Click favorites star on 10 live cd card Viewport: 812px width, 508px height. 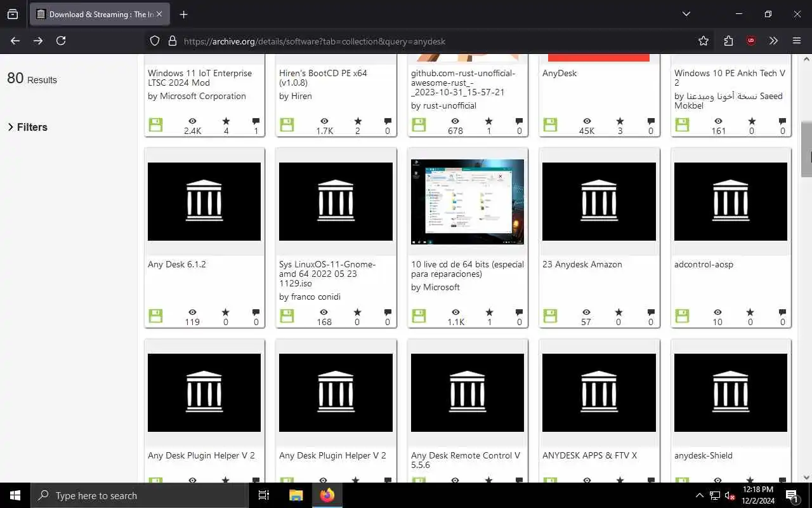point(489,312)
